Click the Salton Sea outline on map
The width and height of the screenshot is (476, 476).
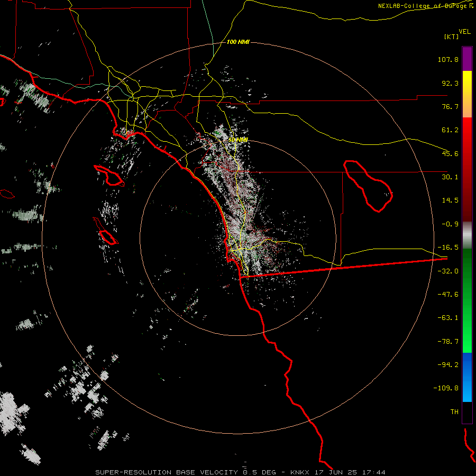click(368, 186)
